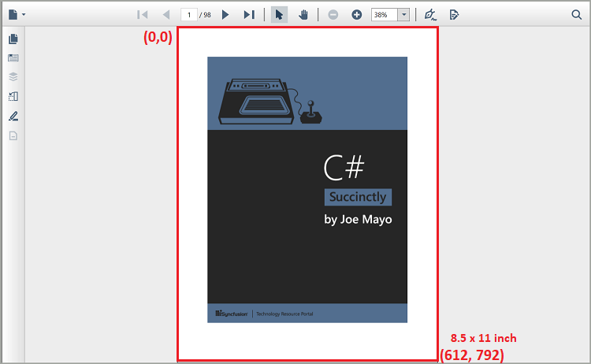This screenshot has height=364, width=591.
Task: Go to the first page
Action: click(x=142, y=14)
